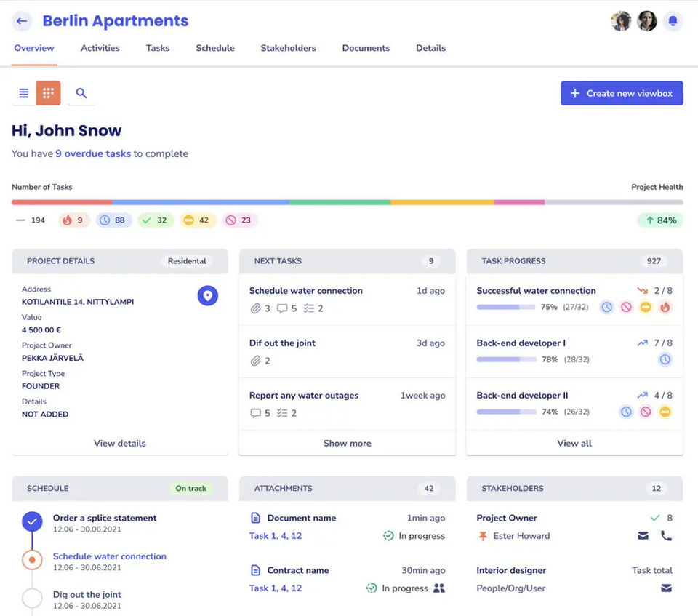Viewport: 698px width, 616px height.
Task: Open Schedule water connection schedule link
Action: [110, 556]
